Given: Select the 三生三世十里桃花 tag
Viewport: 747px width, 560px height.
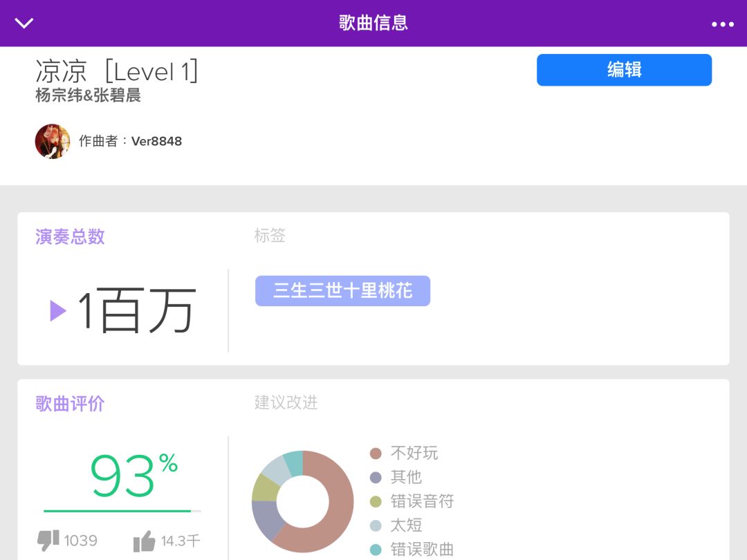Looking at the screenshot, I should (342, 290).
